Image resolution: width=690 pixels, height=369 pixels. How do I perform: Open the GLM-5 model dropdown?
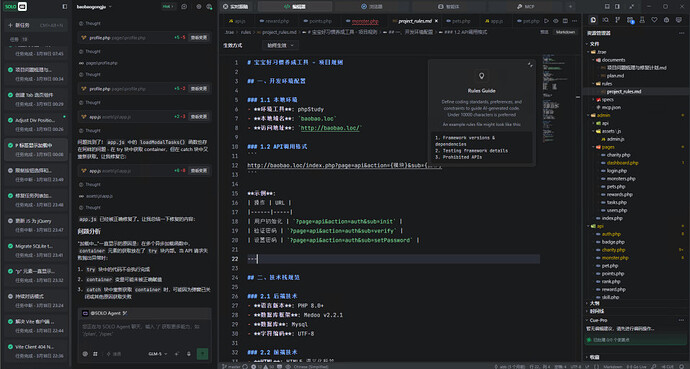click(x=158, y=354)
